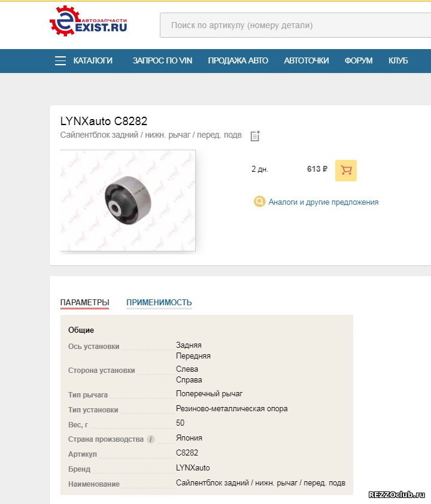Click the LYNXauto brand value in parameters
Screen dimensions: 431x504
click(193, 467)
